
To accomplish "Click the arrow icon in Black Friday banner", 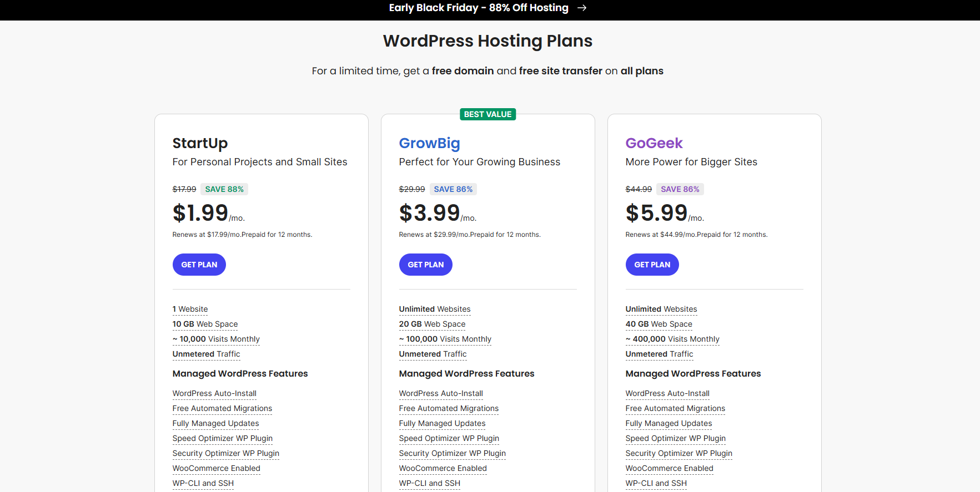I will point(582,8).
